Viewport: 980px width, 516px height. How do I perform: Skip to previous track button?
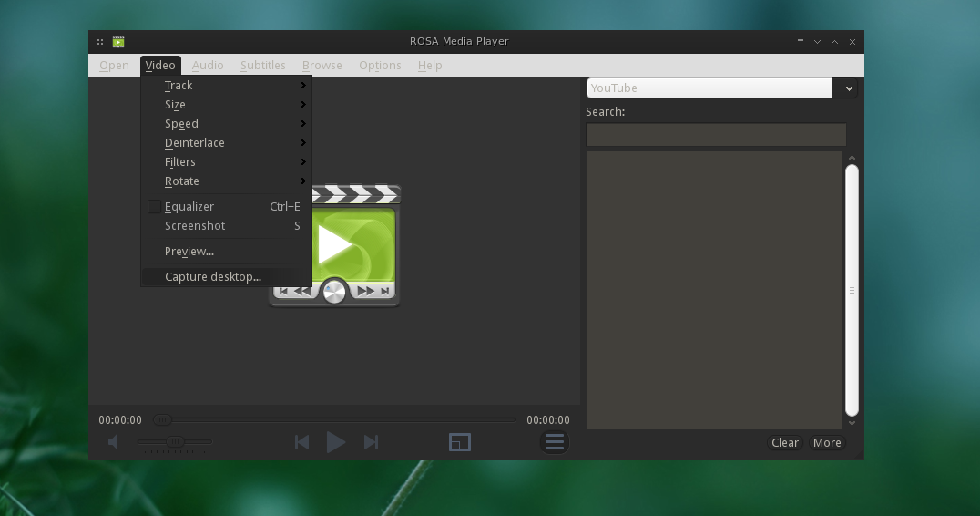(x=301, y=442)
